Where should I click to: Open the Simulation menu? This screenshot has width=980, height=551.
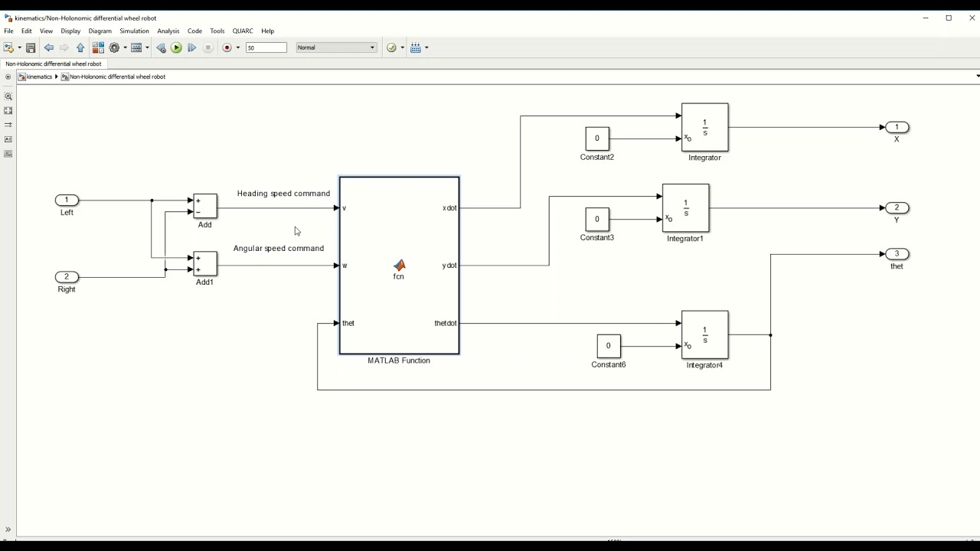click(134, 31)
